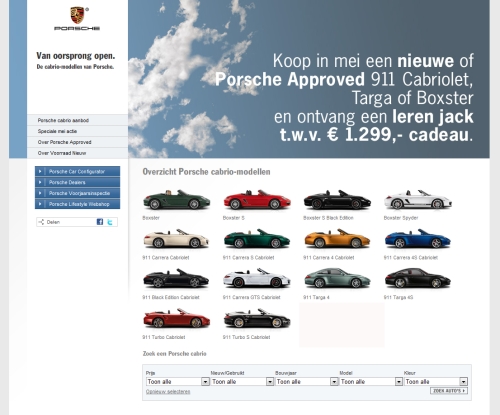
Task: Click the 911 Turbo Cabriolet label text
Action: 164,337
